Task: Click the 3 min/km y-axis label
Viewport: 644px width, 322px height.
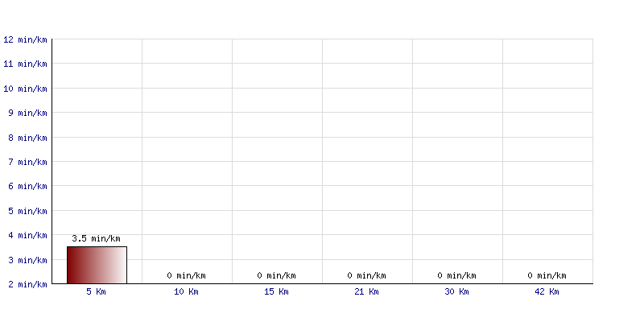Action: click(27, 260)
